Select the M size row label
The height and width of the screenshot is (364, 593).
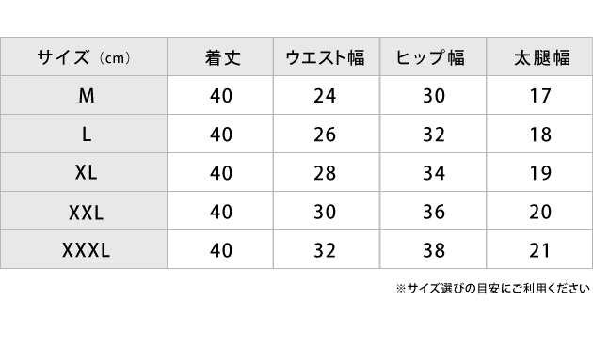pos(84,95)
